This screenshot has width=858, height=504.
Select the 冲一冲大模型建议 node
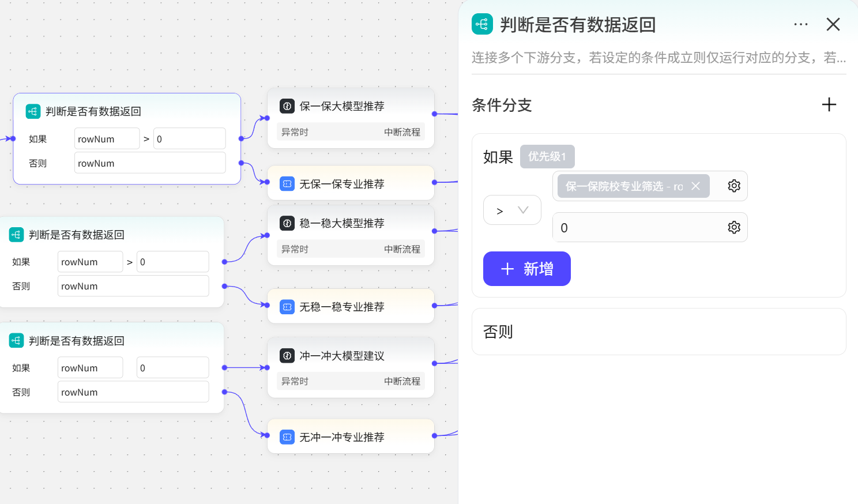pos(350,356)
